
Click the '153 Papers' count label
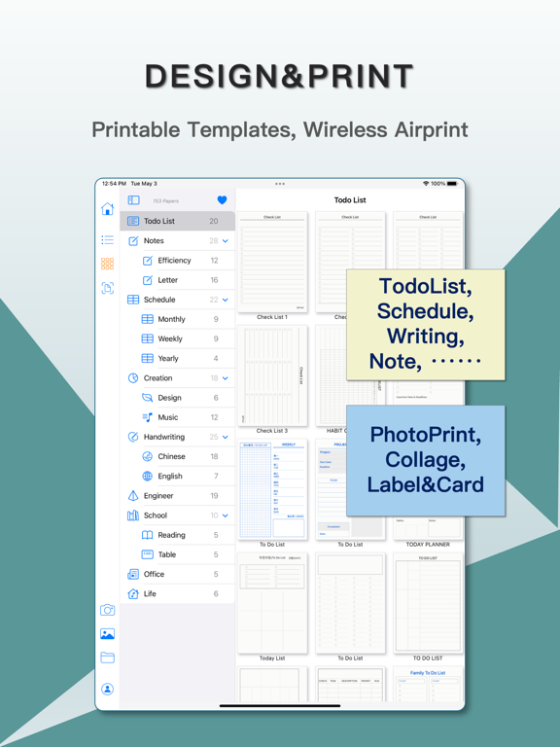(165, 201)
